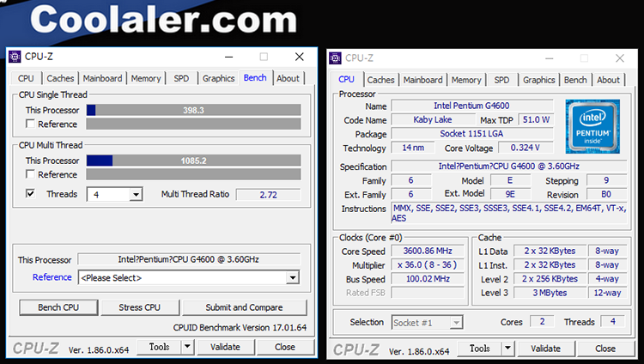Screen dimensions: 644x364
Task: Click Tools button in right CPU window
Action: coord(480,349)
